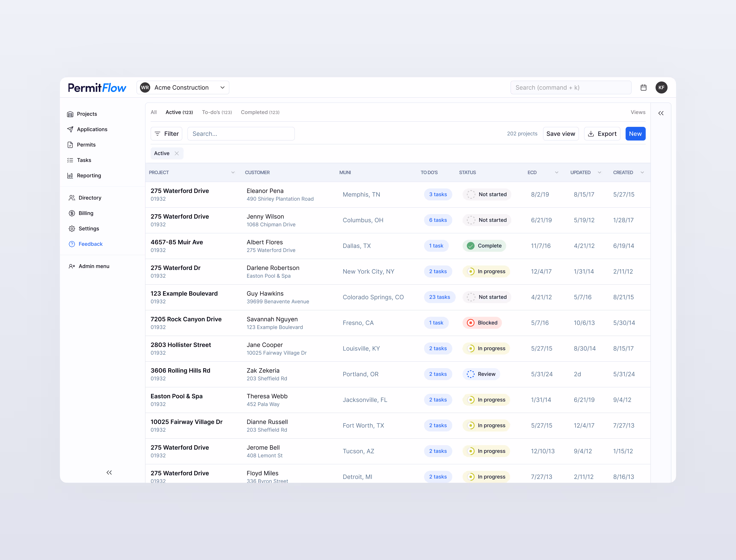
Task: Click the Feedback question icon
Action: click(x=72, y=244)
